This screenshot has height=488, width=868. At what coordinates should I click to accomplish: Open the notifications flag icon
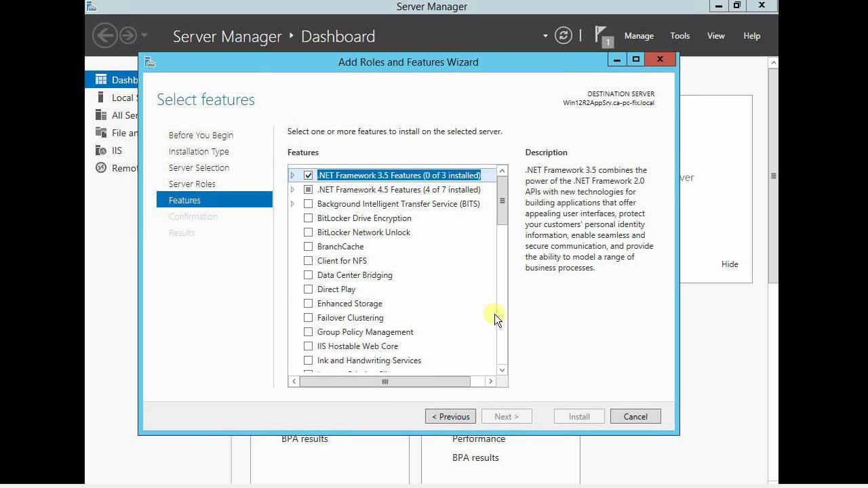pos(602,35)
